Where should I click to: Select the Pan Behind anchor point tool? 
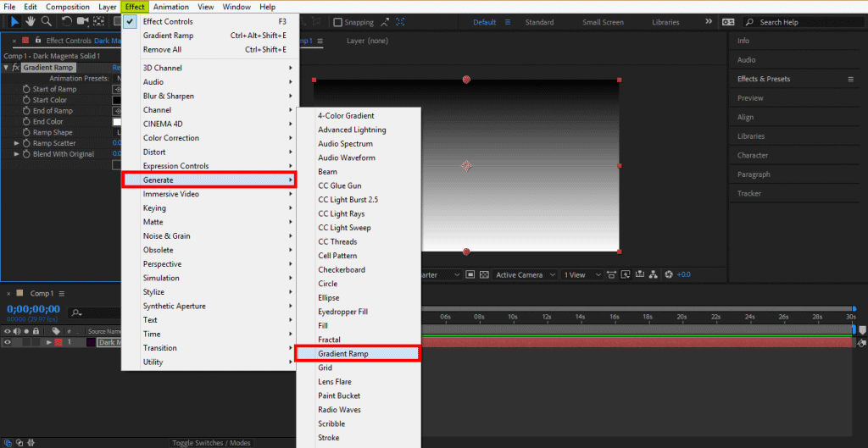point(99,21)
